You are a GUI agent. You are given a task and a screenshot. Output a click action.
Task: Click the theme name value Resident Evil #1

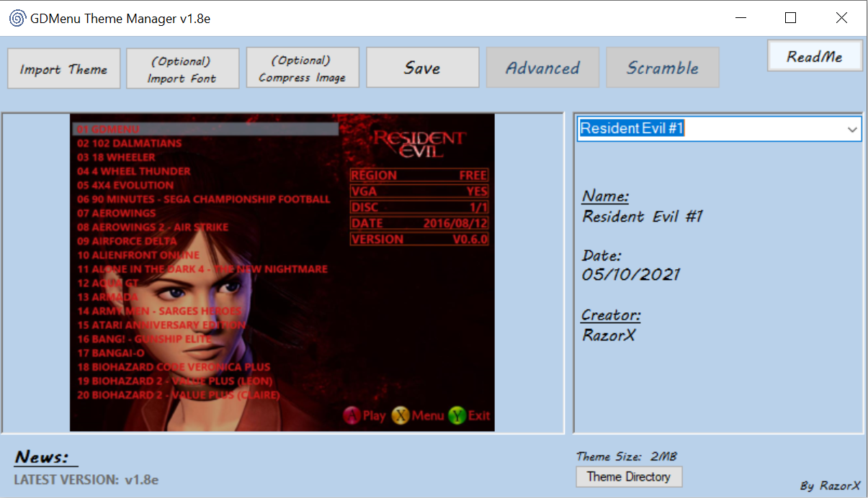643,216
